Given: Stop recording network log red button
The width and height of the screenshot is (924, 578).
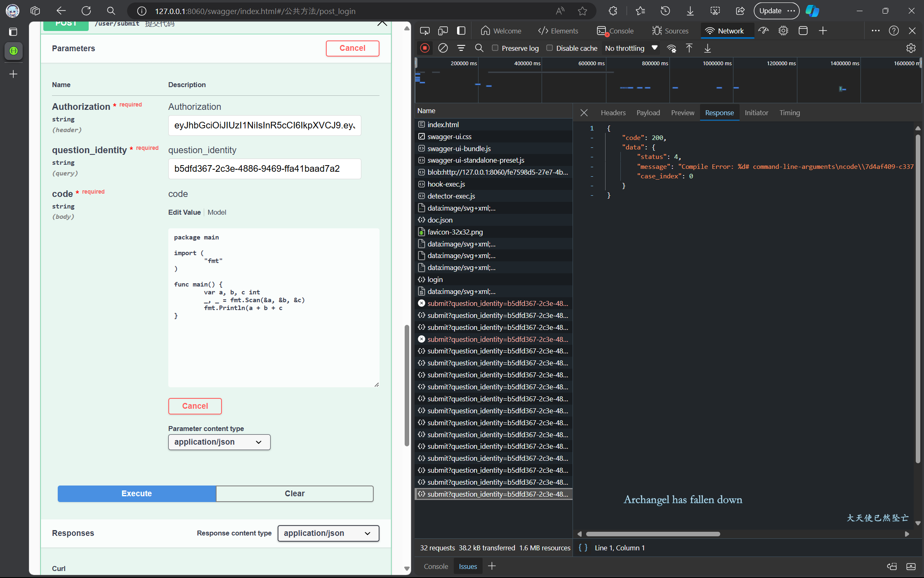Looking at the screenshot, I should pyautogui.click(x=425, y=48).
